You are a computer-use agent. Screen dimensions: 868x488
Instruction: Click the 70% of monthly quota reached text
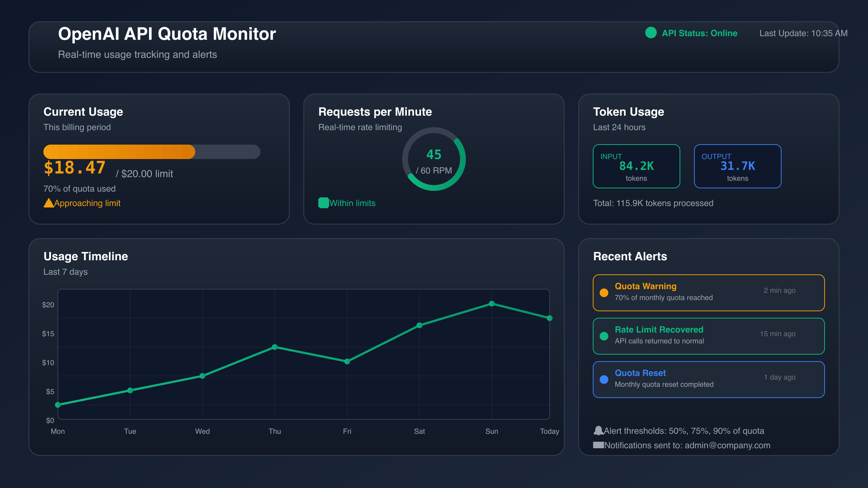tap(664, 297)
